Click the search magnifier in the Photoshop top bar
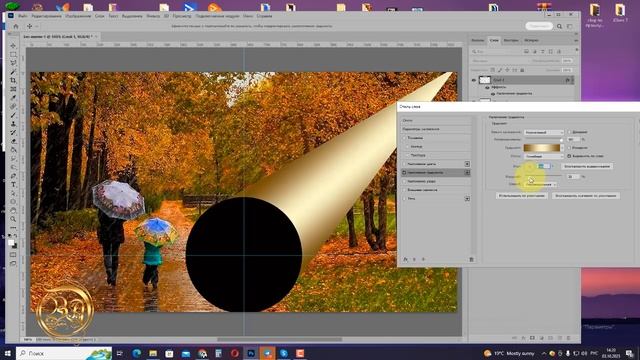This screenshot has height=360, width=640. (x=560, y=26)
